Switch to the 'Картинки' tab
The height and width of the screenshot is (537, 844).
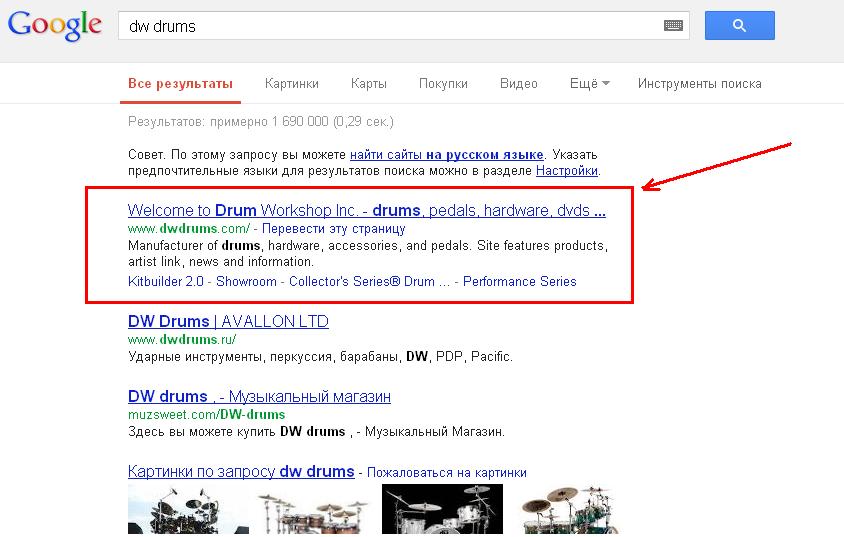pos(292,83)
